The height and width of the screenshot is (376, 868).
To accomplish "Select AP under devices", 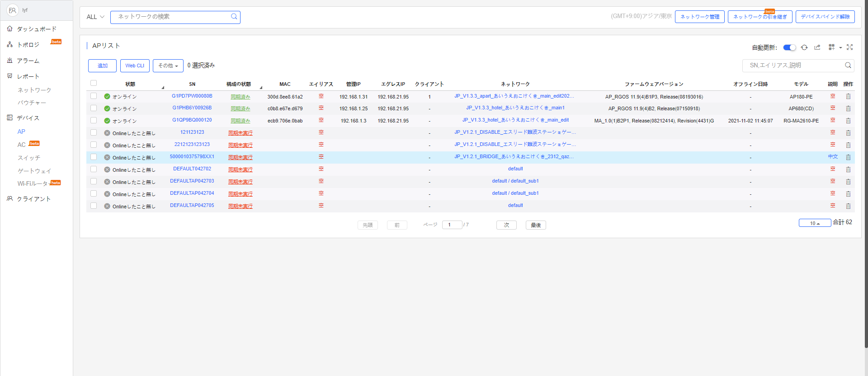I will pyautogui.click(x=21, y=132).
